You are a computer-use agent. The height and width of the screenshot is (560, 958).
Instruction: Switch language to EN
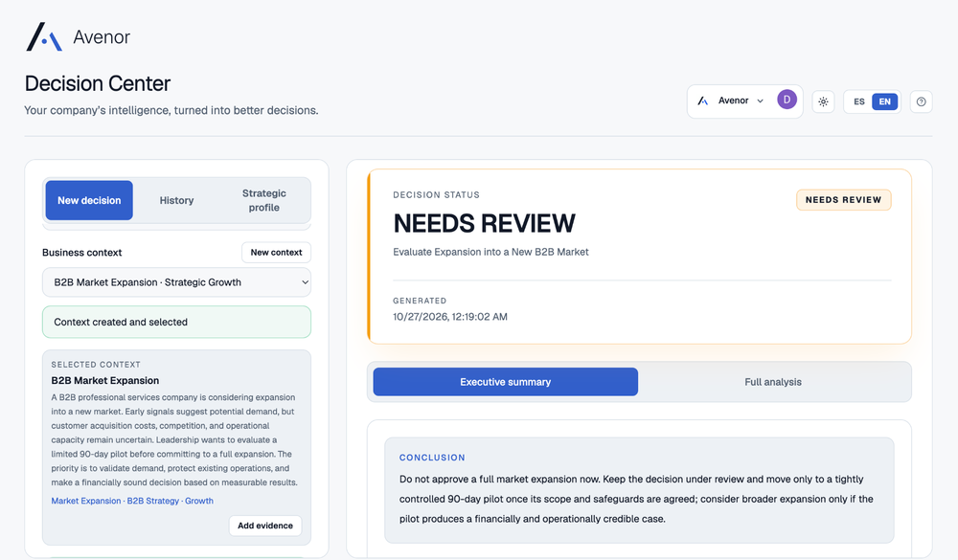tap(884, 102)
